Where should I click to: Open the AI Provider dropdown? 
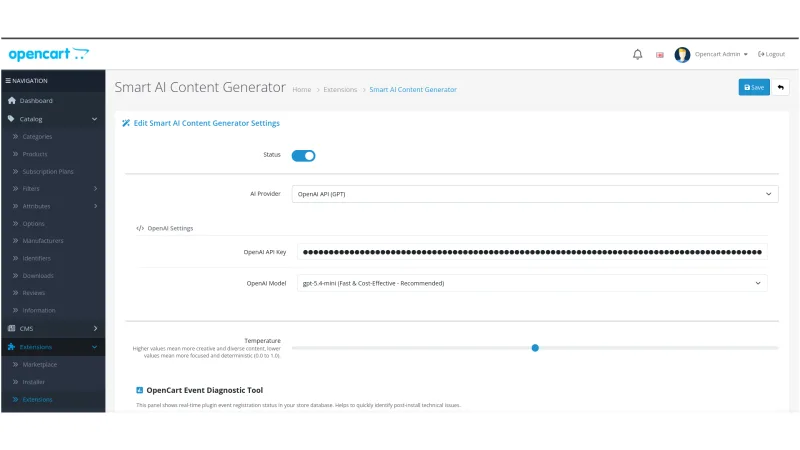tap(535, 194)
